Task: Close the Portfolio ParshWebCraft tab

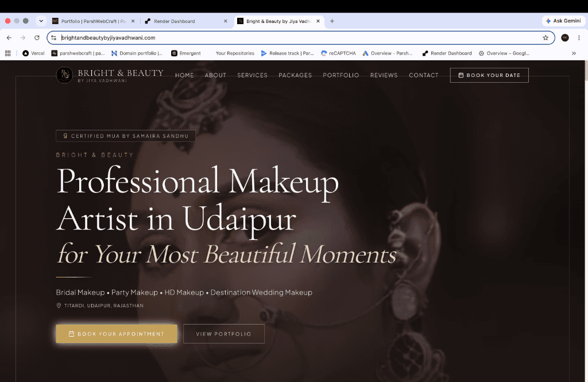Action: click(133, 21)
